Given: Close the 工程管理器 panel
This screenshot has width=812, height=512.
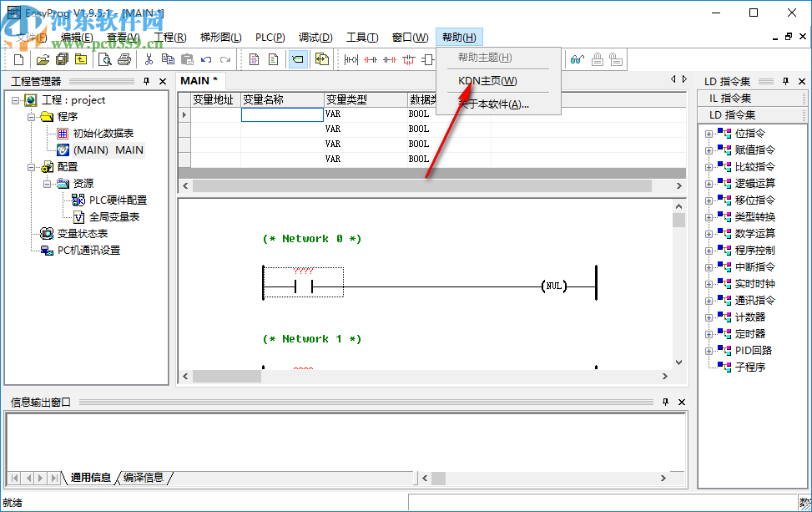Looking at the screenshot, I should [163, 81].
